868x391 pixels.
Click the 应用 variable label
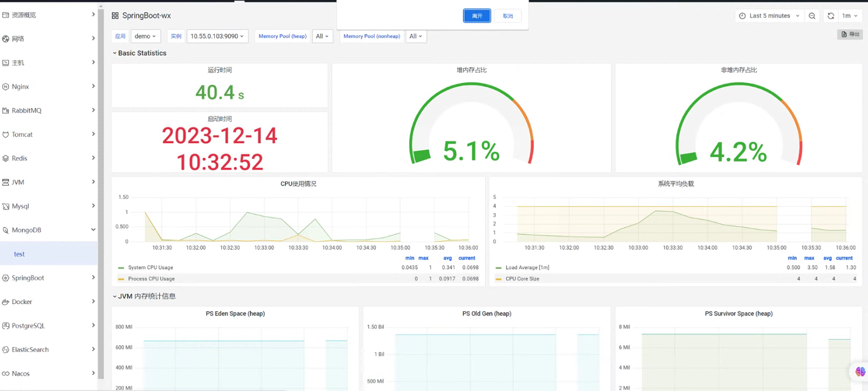pos(120,36)
